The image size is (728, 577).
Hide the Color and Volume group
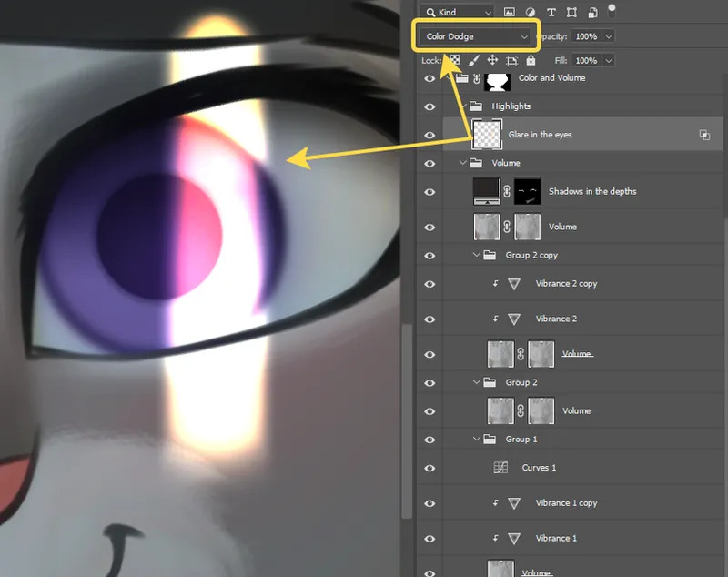pos(430,78)
